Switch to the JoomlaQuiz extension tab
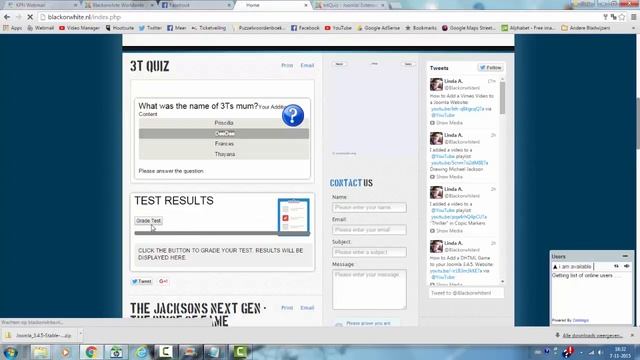 (350, 5)
